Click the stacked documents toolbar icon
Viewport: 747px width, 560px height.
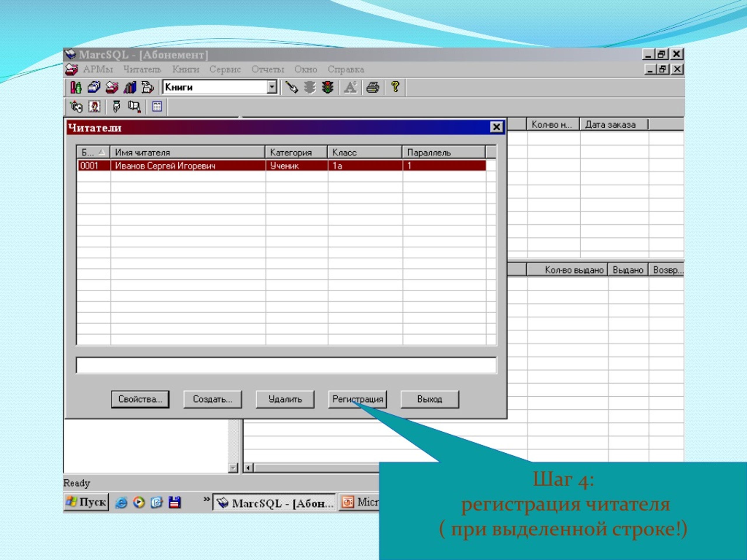click(147, 87)
